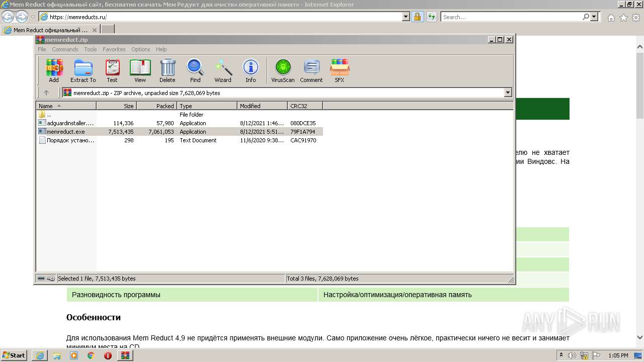Screen dimensions: 644x362
Task: Click Internet Explorer taskbar icon
Action: (x=40, y=355)
